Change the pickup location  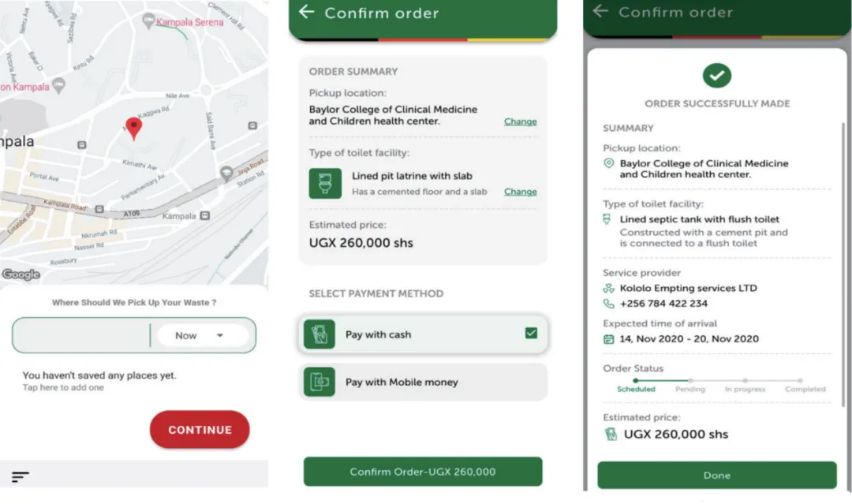(520, 121)
